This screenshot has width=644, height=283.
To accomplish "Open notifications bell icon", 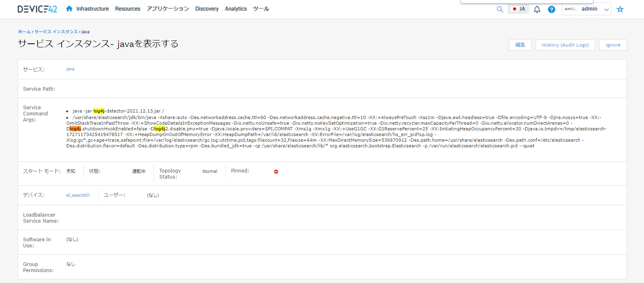I will click(537, 9).
